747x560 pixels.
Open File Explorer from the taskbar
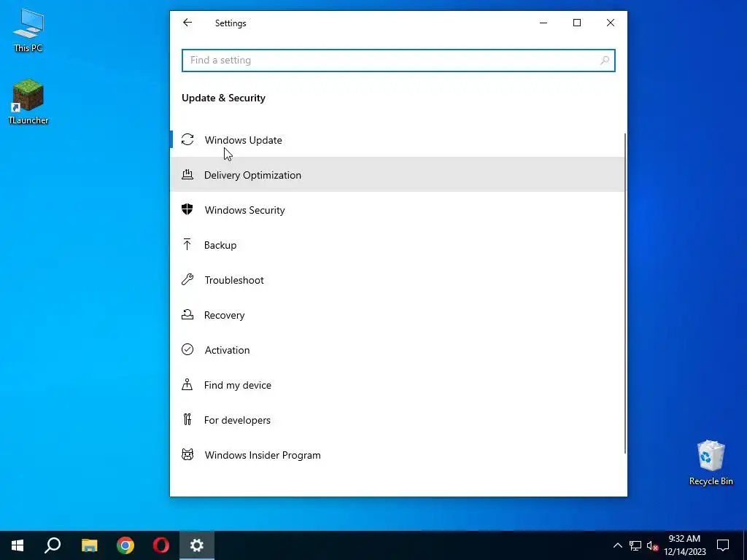89,545
